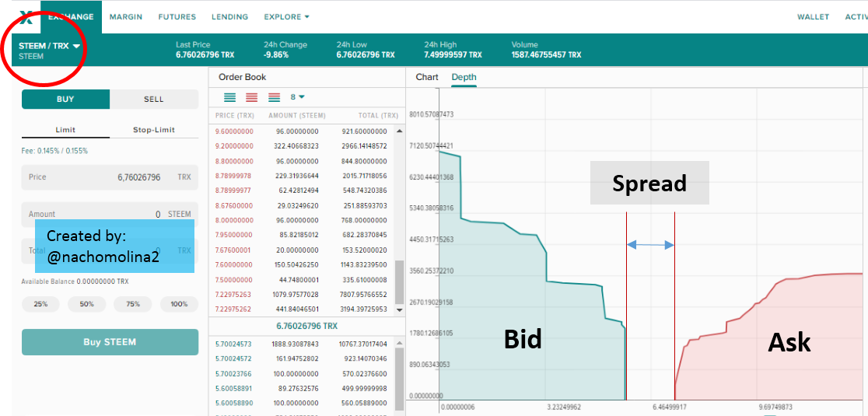Open the Futures section

pyautogui.click(x=177, y=17)
